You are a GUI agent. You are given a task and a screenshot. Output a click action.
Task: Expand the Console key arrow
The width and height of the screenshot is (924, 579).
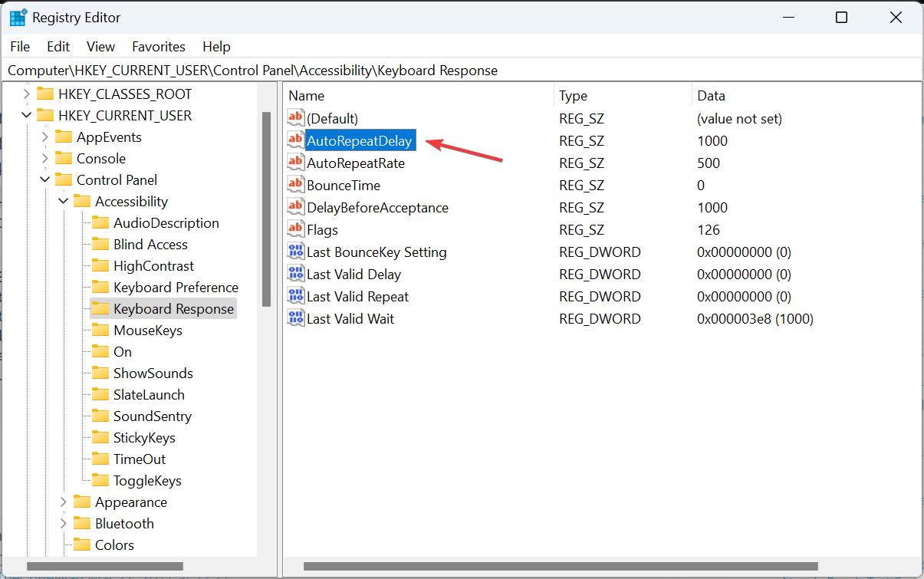(x=45, y=159)
